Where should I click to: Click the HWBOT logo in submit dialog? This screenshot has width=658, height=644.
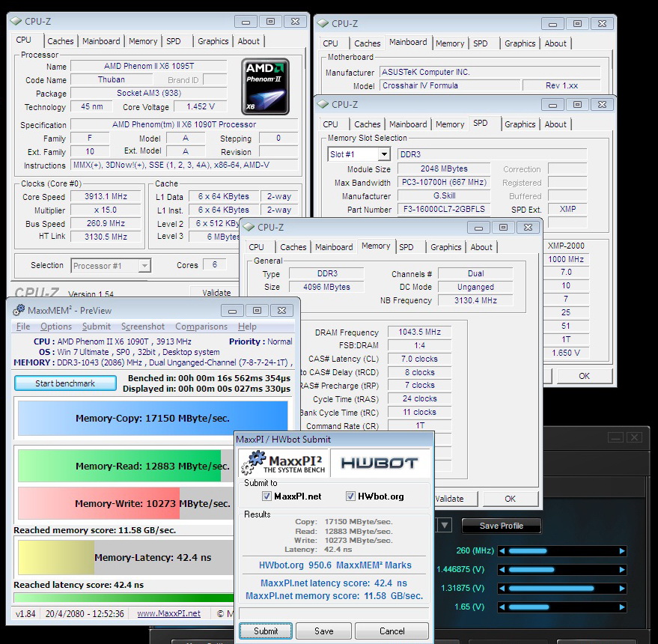(x=380, y=463)
